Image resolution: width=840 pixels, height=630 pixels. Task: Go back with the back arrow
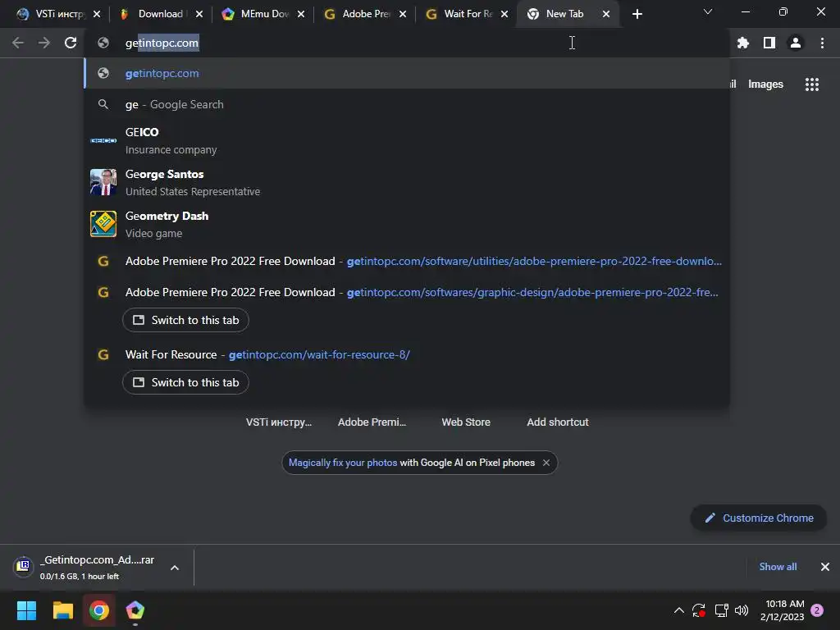[x=18, y=43]
